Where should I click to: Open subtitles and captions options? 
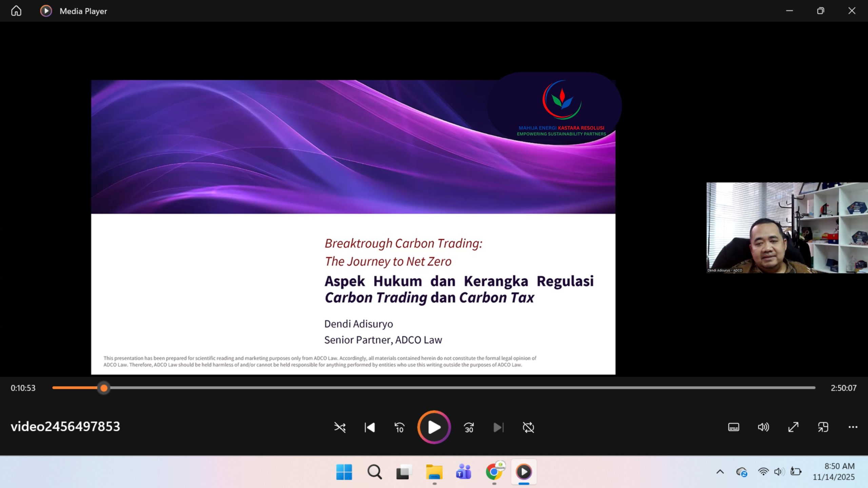[733, 427]
